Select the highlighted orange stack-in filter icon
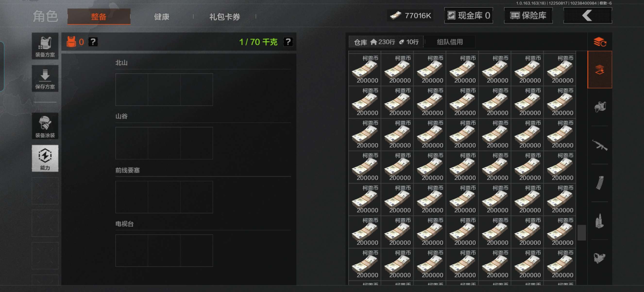This screenshot has height=292, width=644. click(600, 70)
